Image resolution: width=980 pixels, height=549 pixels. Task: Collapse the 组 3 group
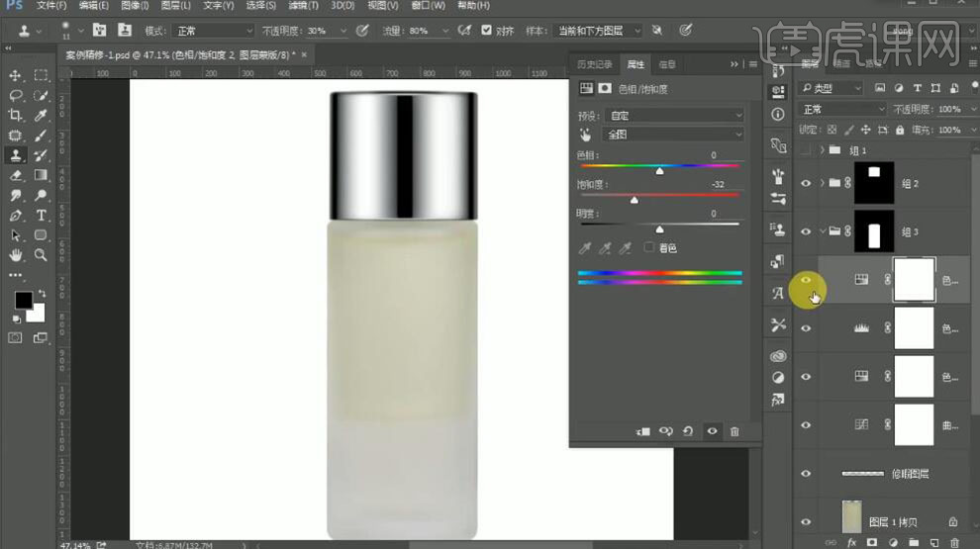823,231
